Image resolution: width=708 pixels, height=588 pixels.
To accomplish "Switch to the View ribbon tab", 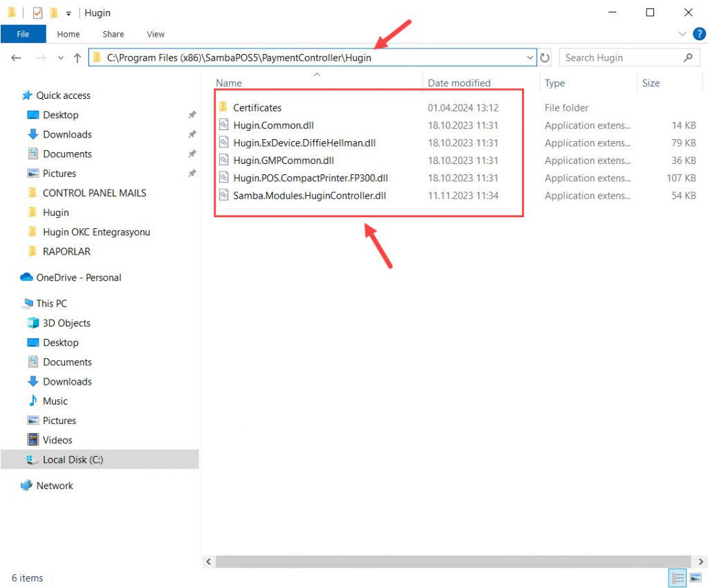I will (x=156, y=34).
